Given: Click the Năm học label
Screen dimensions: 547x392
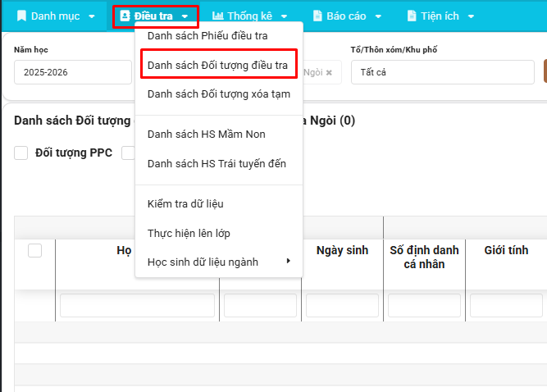Looking at the screenshot, I should pyautogui.click(x=31, y=50).
